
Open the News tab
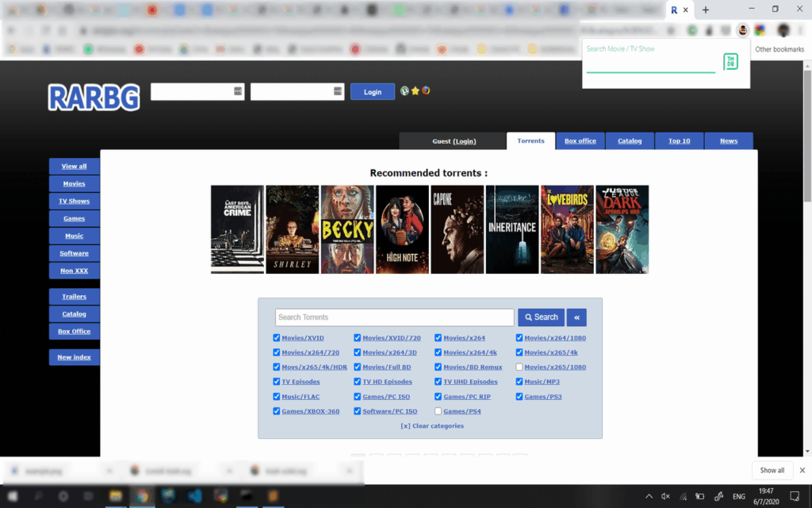[729, 141]
